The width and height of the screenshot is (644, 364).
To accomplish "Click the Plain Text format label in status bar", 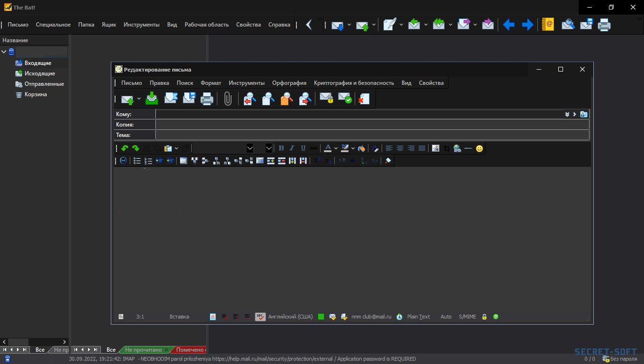I will click(x=418, y=317).
